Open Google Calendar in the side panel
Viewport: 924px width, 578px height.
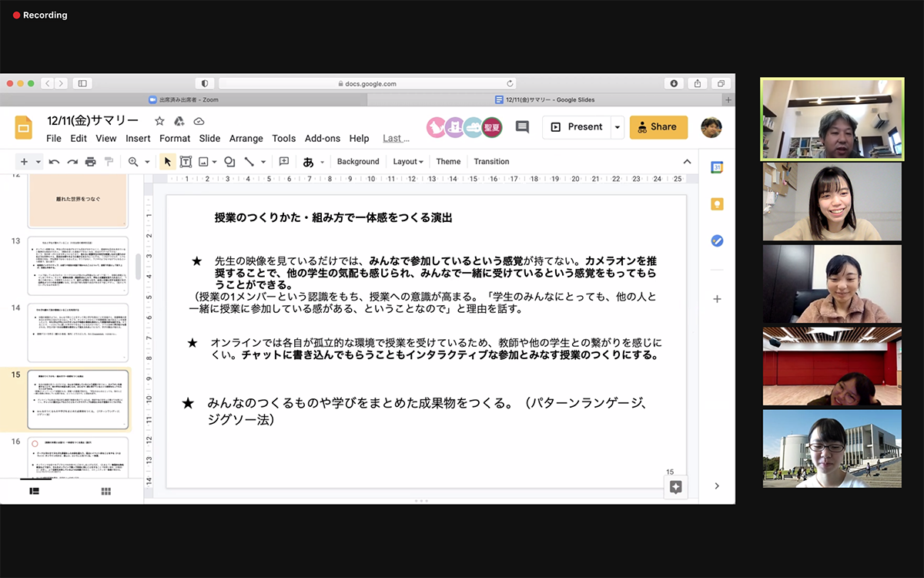coord(717,167)
